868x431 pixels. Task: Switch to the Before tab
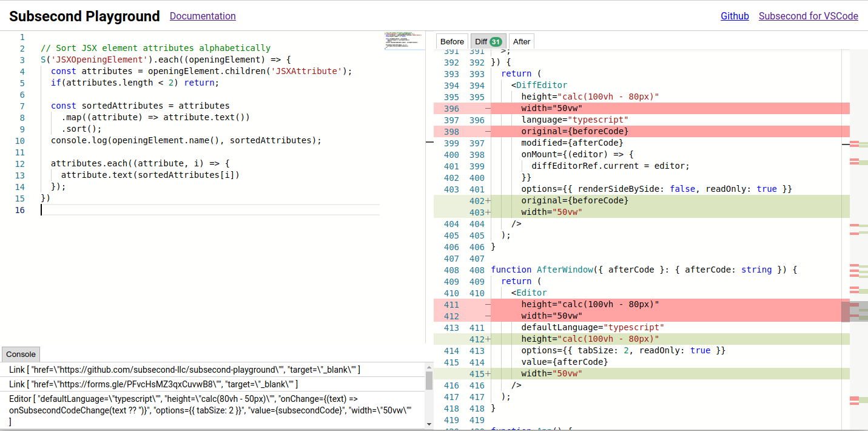(452, 41)
